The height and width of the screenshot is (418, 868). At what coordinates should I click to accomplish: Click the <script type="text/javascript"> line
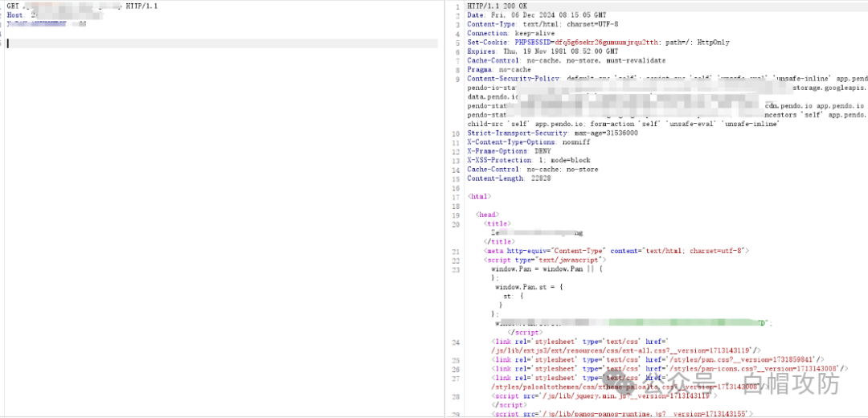point(545,260)
